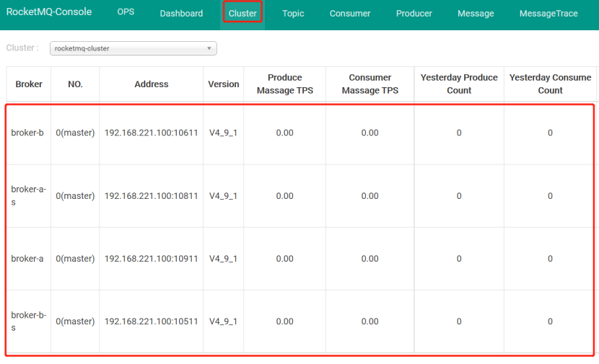Viewport: 599px width, 364px height.
Task: Select the broker-a-s name cell
Action: pyautogui.click(x=29, y=195)
